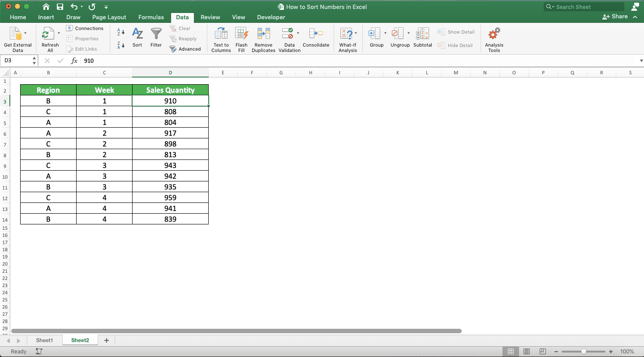This screenshot has width=644, height=357.
Task: Apply Flash Fill
Action: pyautogui.click(x=241, y=39)
